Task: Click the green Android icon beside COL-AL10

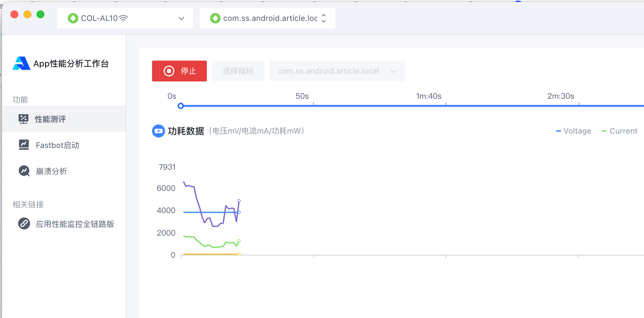Action: [x=73, y=18]
